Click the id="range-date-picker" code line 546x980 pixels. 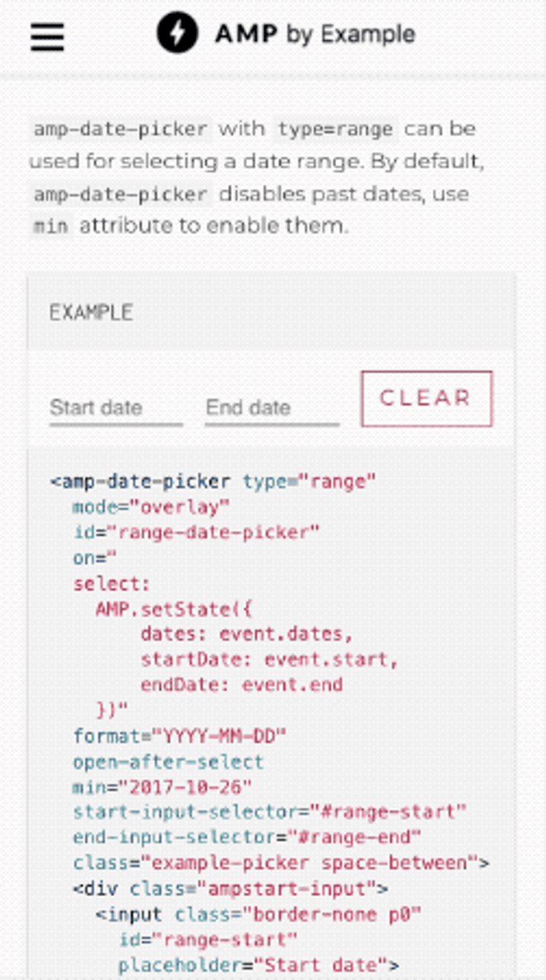(194, 532)
